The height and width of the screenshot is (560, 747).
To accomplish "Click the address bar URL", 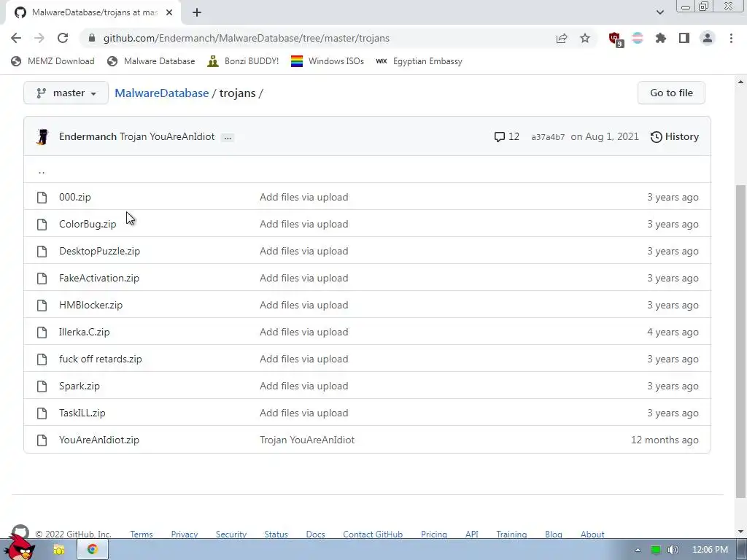I will 247,38.
